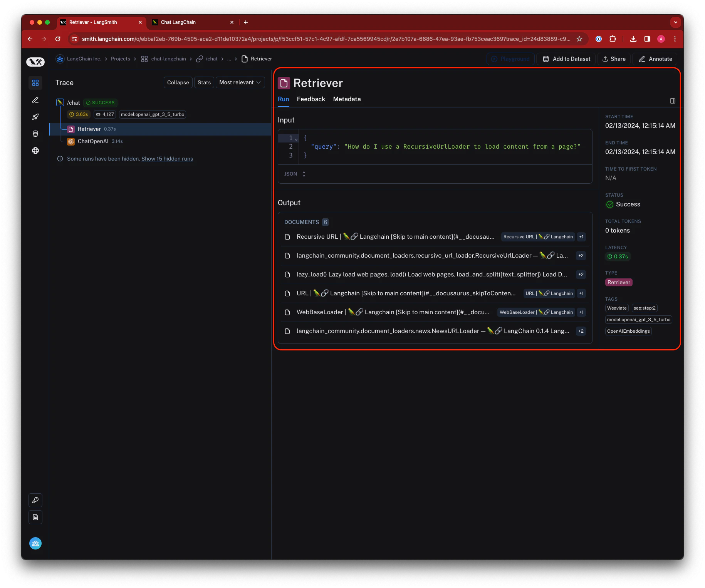
Task: Open the browser profile avatar
Action: tap(661, 39)
